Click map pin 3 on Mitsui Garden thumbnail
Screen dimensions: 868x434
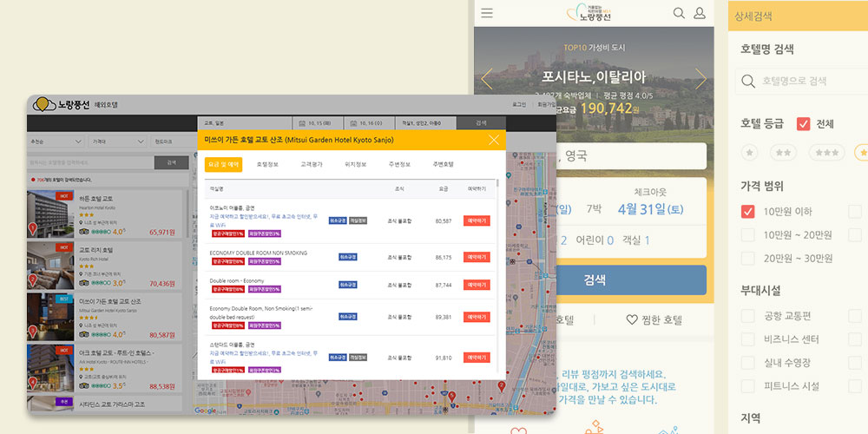pos(33,331)
